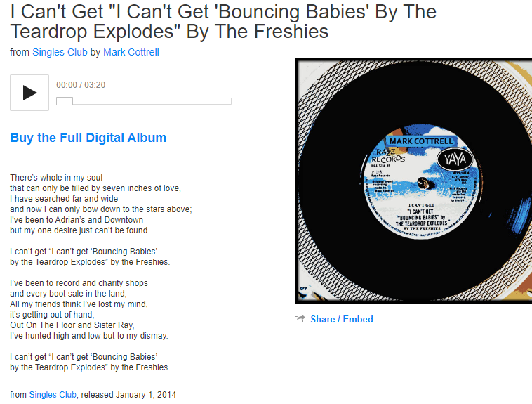
Task: Click the share arrow icon
Action: [300, 319]
